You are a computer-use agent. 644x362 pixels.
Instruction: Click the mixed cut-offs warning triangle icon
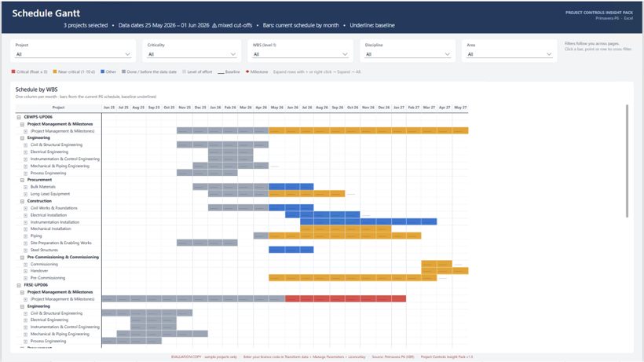[214, 25]
